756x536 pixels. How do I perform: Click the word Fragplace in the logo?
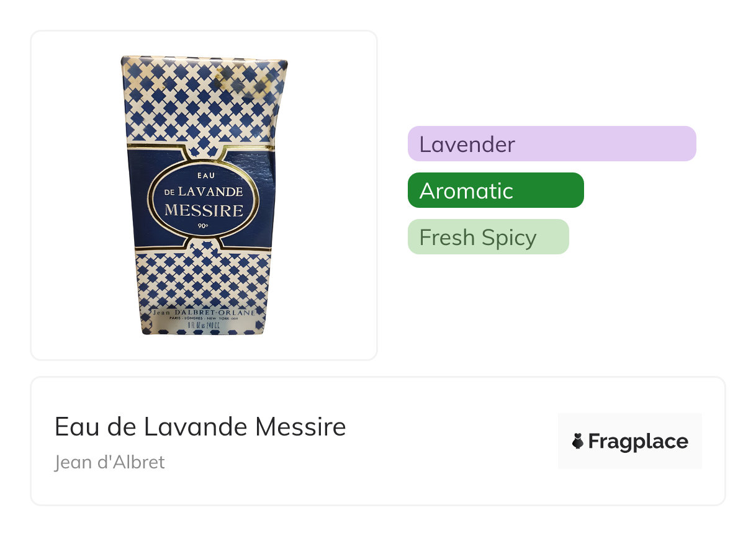(638, 441)
